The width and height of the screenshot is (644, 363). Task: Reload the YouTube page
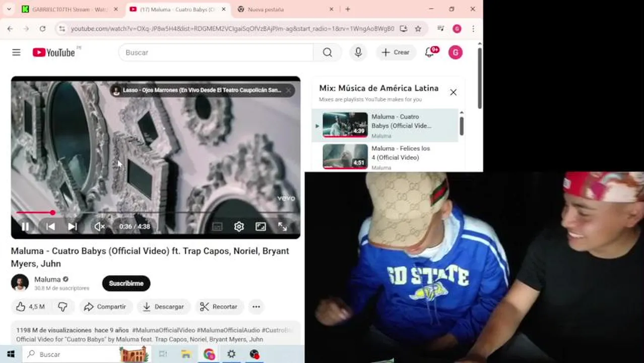click(42, 29)
